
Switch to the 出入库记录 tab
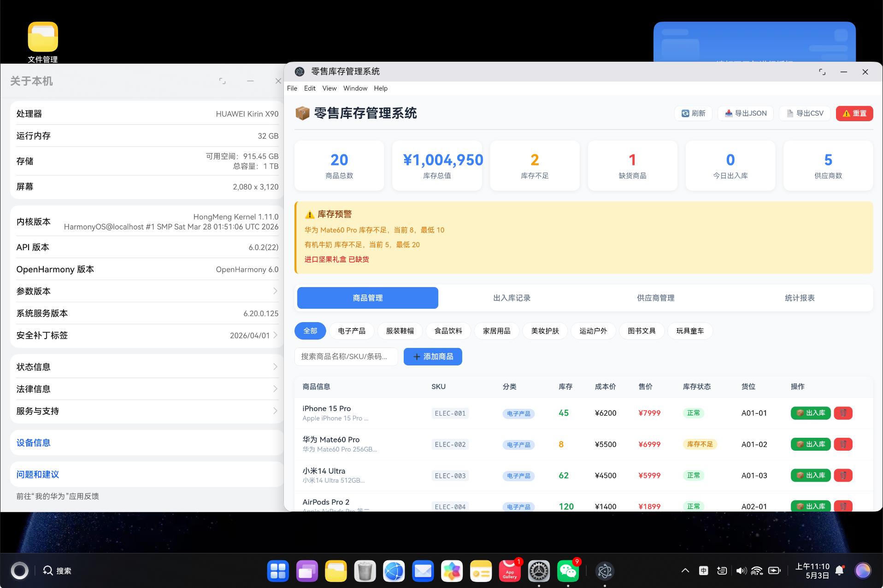point(512,298)
